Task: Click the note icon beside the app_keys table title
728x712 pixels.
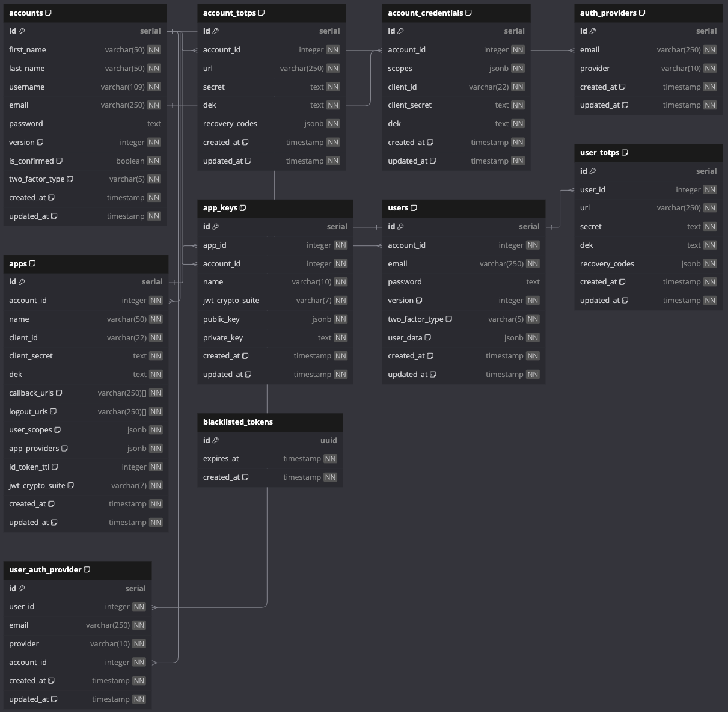Action: [243, 208]
